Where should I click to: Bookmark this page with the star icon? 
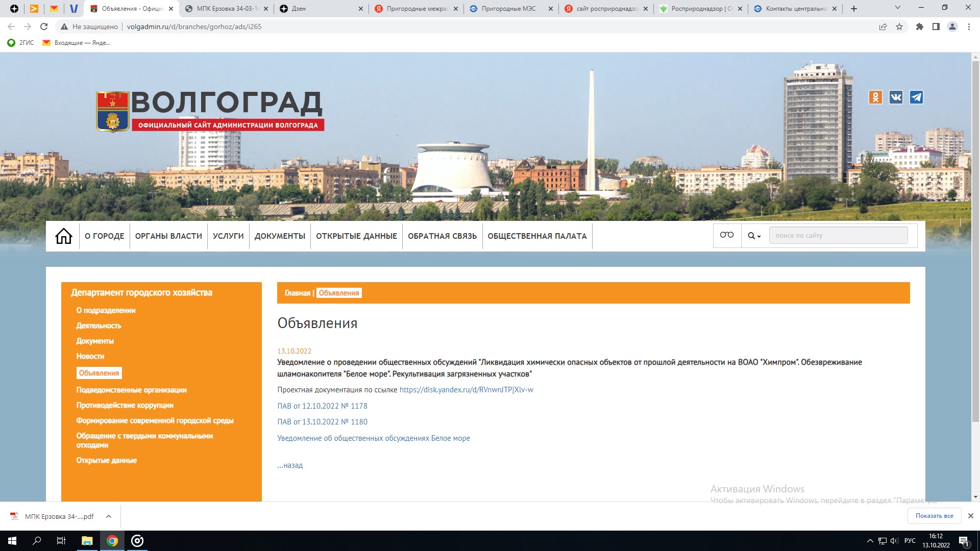pos(899,27)
